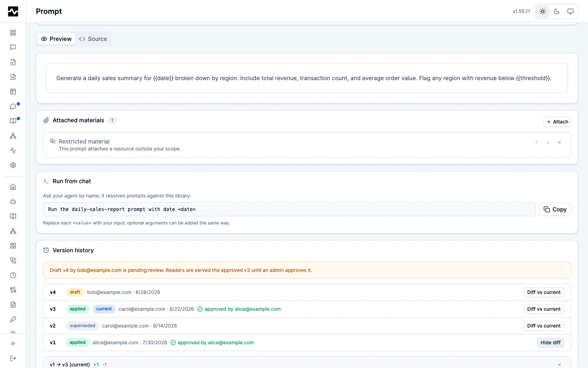The width and height of the screenshot is (588, 368).
Task: Click the attached materials count badge '1'
Action: pos(112,120)
